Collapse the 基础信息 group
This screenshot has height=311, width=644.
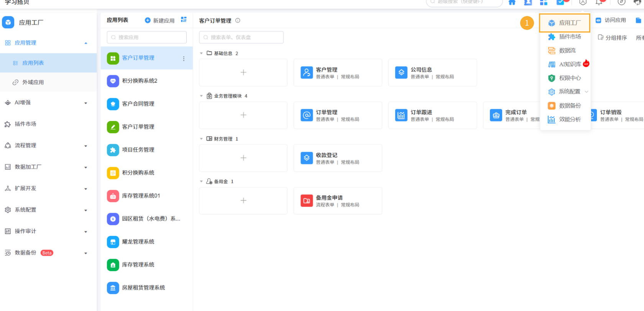click(201, 53)
